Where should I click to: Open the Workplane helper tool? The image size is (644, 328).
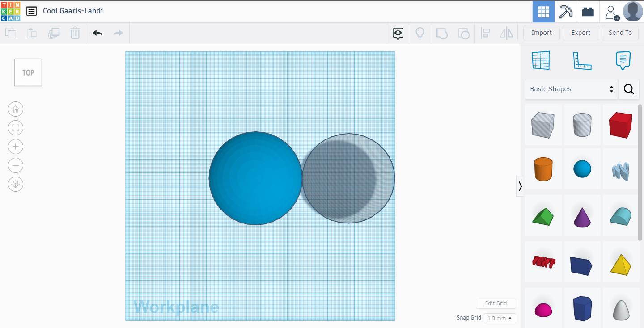pyautogui.click(x=541, y=60)
